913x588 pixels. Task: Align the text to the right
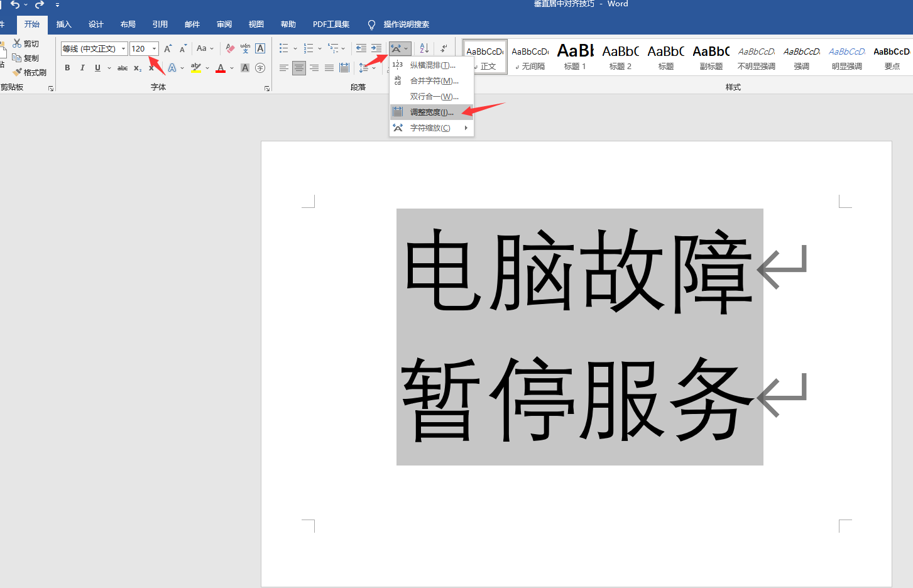(314, 68)
